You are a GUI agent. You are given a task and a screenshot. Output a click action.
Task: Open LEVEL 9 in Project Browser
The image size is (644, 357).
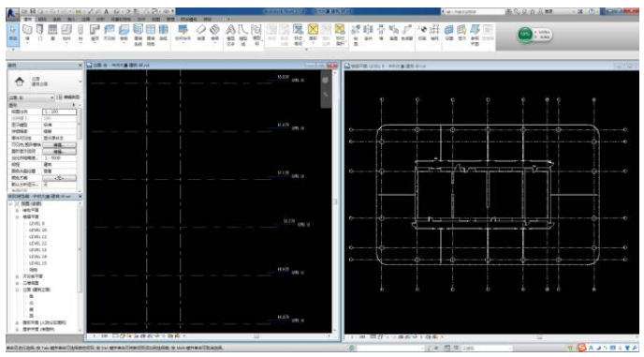pyautogui.click(x=37, y=223)
